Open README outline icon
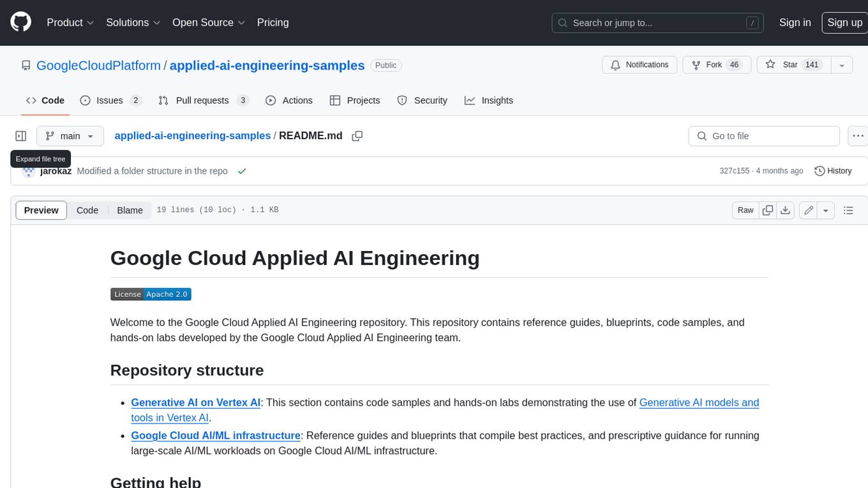868x488 pixels. coord(848,210)
